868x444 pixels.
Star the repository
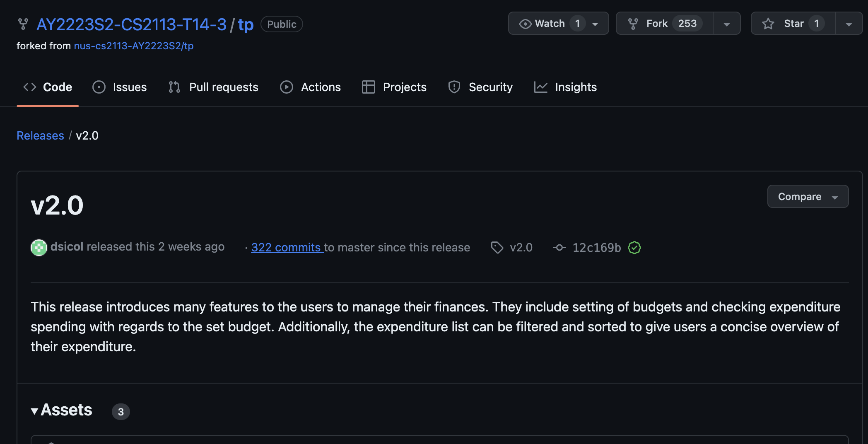(x=793, y=24)
